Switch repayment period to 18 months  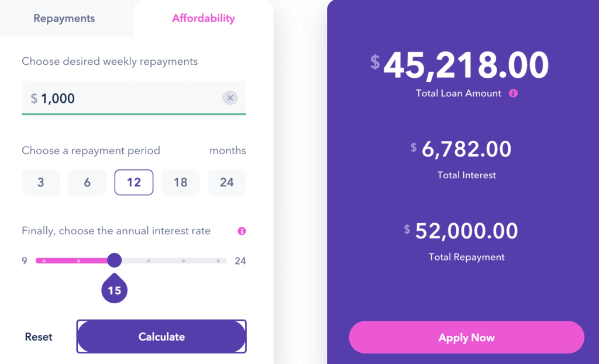click(x=180, y=182)
